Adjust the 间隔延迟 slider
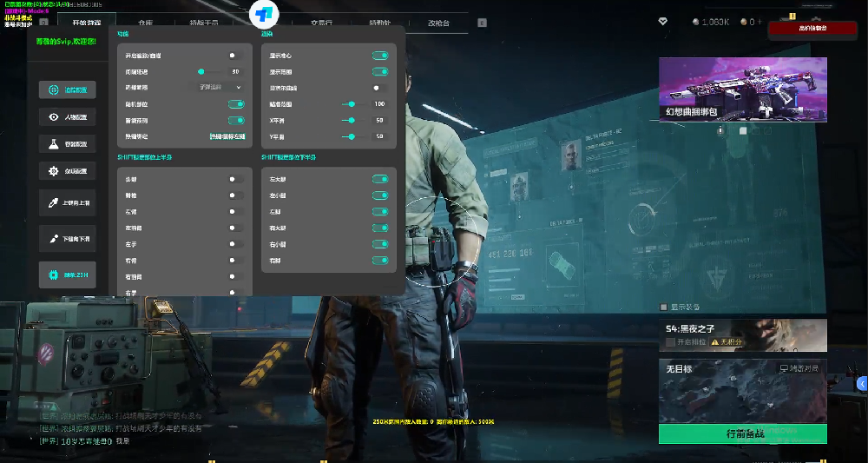 click(210, 71)
